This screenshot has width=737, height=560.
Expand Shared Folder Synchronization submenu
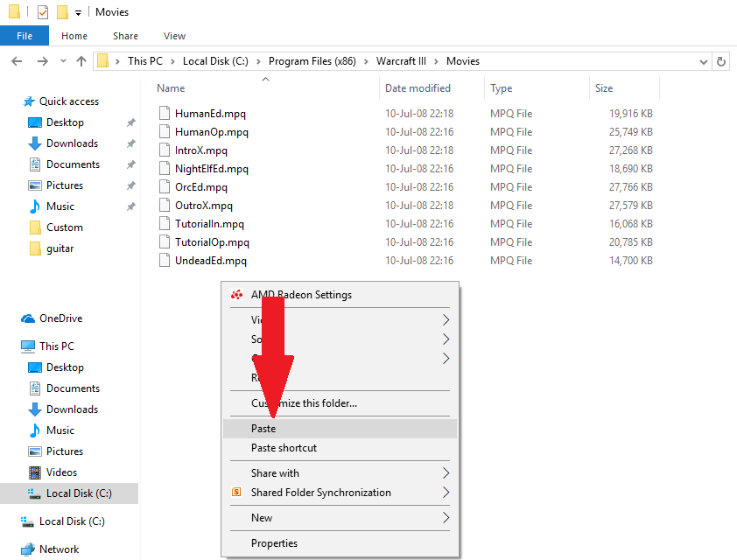click(x=340, y=493)
